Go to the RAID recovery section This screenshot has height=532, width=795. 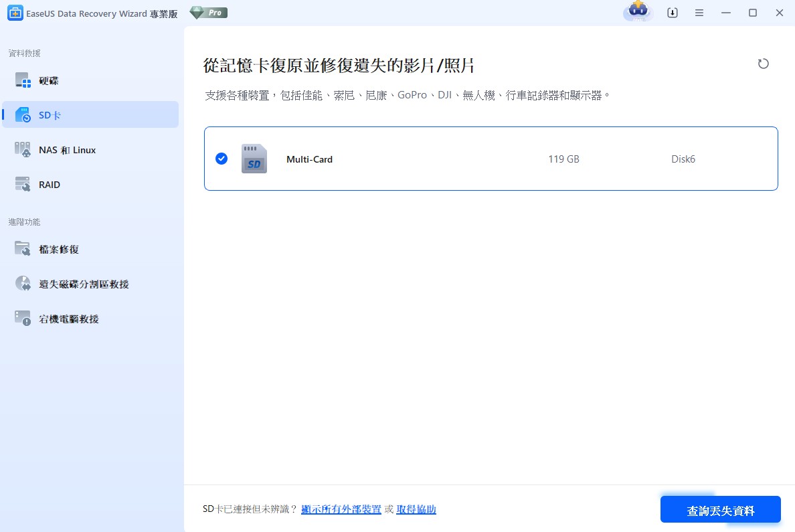pyautogui.click(x=90, y=184)
